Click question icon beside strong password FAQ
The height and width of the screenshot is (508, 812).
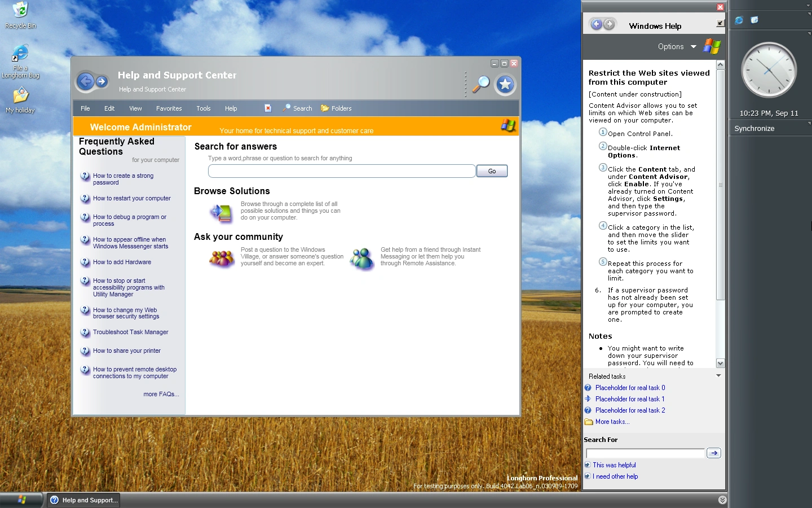point(85,177)
